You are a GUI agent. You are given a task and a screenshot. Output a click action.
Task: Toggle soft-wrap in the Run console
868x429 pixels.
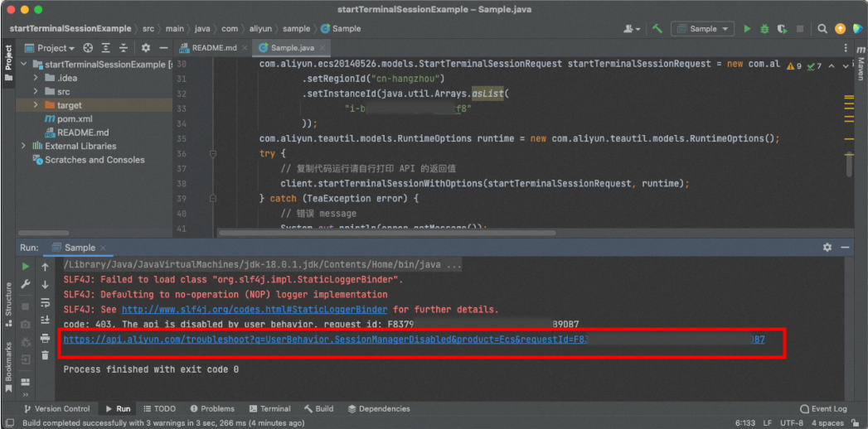tap(45, 302)
